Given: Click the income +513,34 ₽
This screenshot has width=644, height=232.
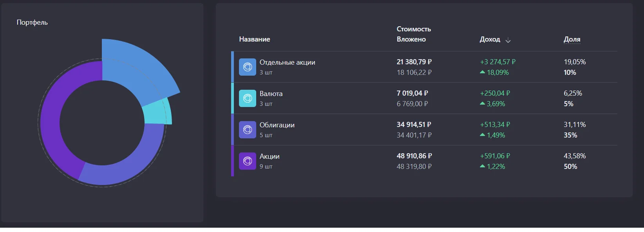Looking at the screenshot, I should tap(495, 125).
